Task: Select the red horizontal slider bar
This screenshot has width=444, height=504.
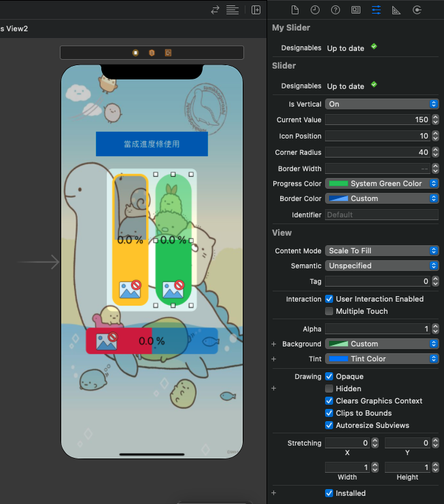Action: point(152,341)
